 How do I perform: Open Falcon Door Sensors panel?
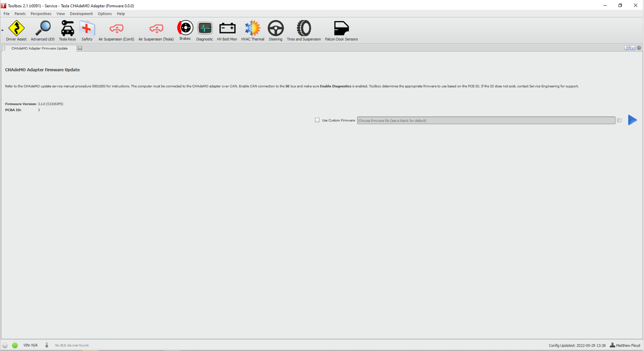pyautogui.click(x=341, y=31)
